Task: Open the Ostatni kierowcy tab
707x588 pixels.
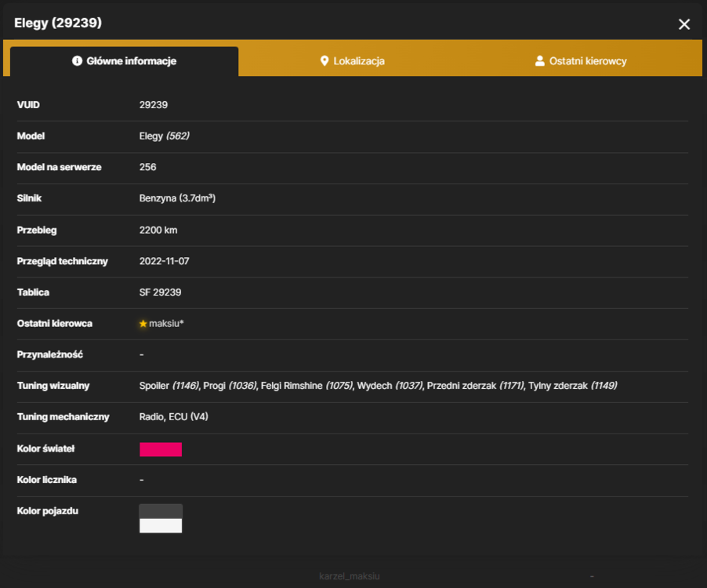Action: pos(581,61)
